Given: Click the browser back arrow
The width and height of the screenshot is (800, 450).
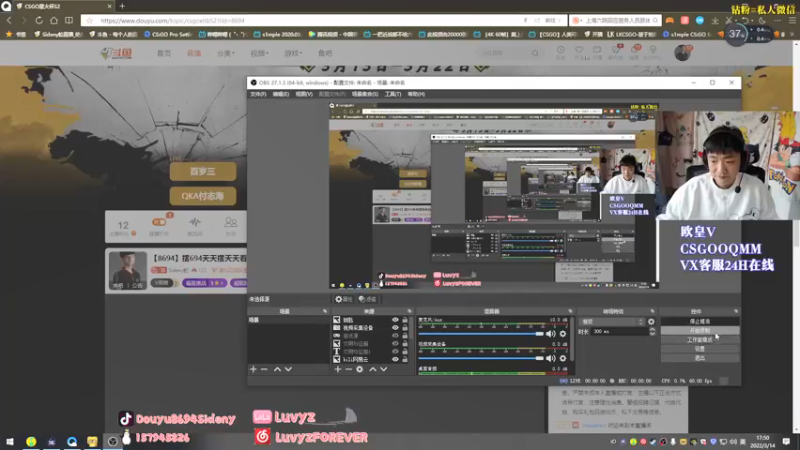Looking at the screenshot, I should click(x=9, y=20).
